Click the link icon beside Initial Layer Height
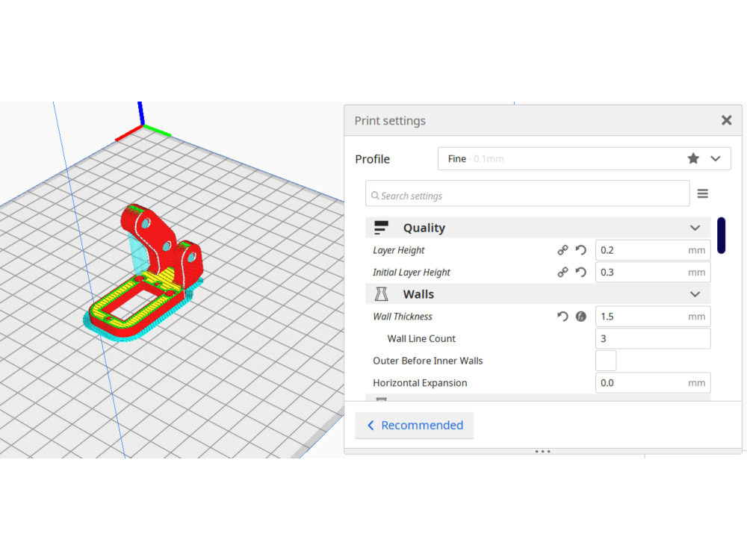 click(562, 273)
